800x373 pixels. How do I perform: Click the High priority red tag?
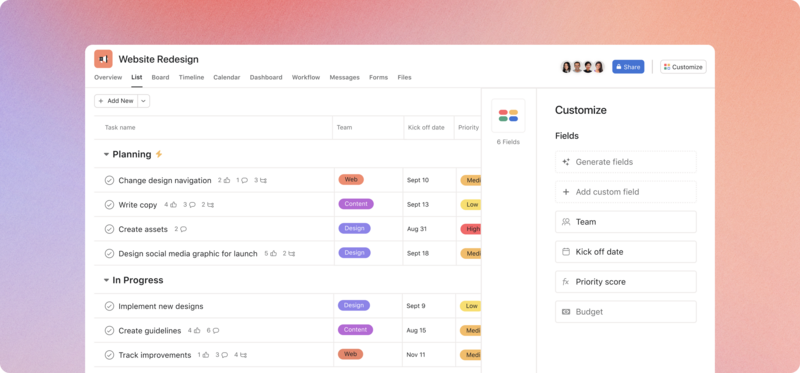471,229
